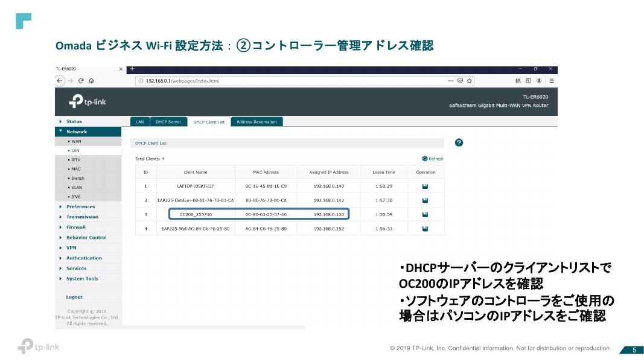This screenshot has width=644, height=362.
Task: Collapse the Network menu section
Action: [x=77, y=132]
